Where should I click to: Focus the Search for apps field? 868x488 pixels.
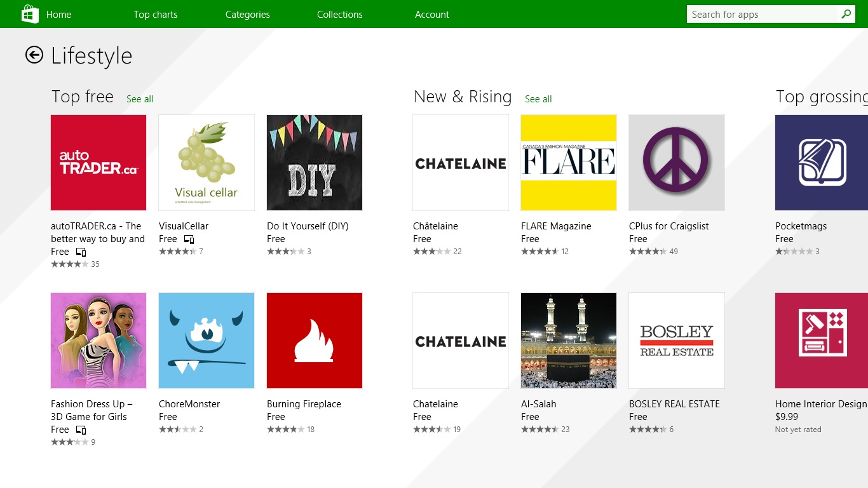pyautogui.click(x=763, y=14)
